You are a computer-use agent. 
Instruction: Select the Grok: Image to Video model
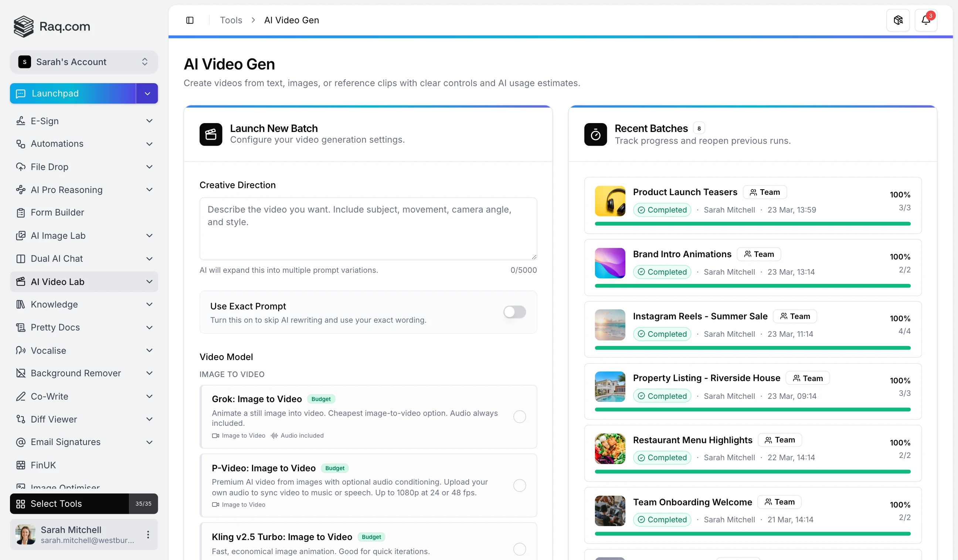coord(519,416)
